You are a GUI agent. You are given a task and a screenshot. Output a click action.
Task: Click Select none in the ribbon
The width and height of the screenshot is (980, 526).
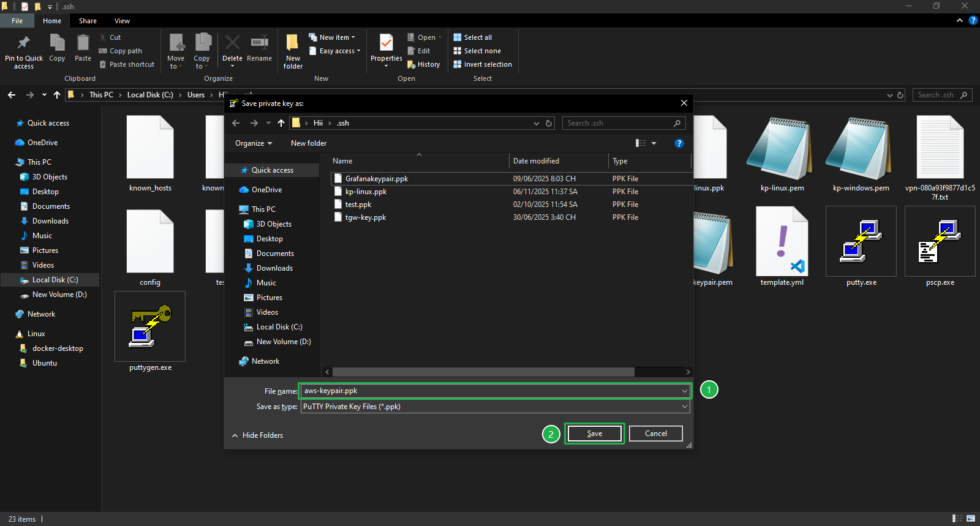coord(477,51)
